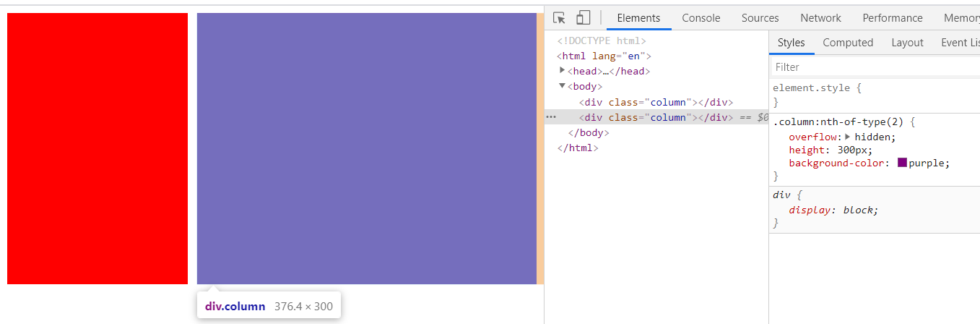
Task: Click the .column:nth-of-type(2) selector text
Action: (x=836, y=121)
